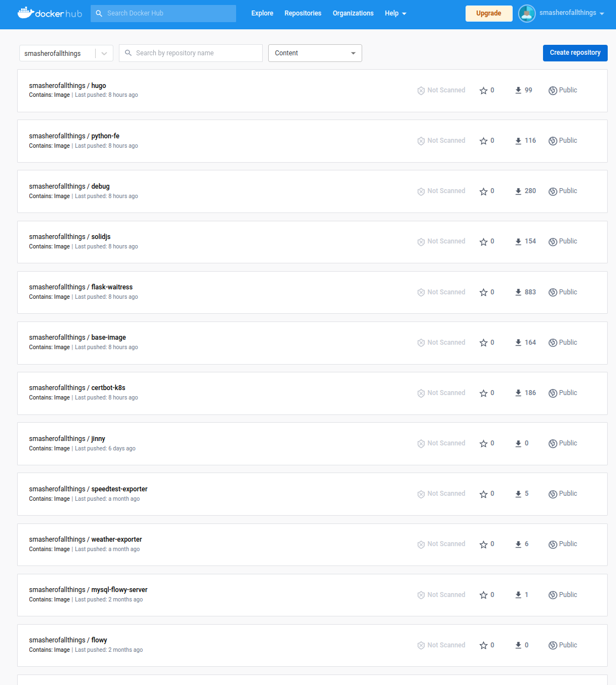The width and height of the screenshot is (616, 685).
Task: Click the Public globe icon on solidjs row
Action: (x=552, y=242)
